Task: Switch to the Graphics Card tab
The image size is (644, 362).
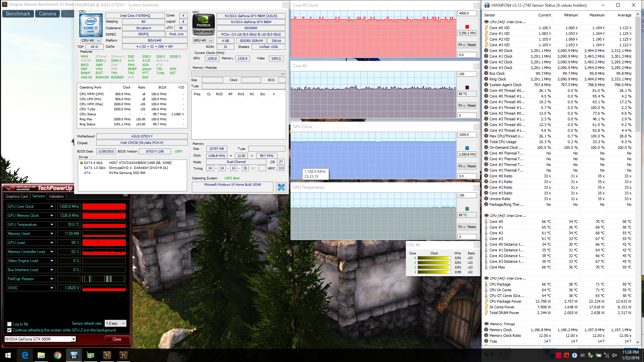Action: [x=17, y=196]
